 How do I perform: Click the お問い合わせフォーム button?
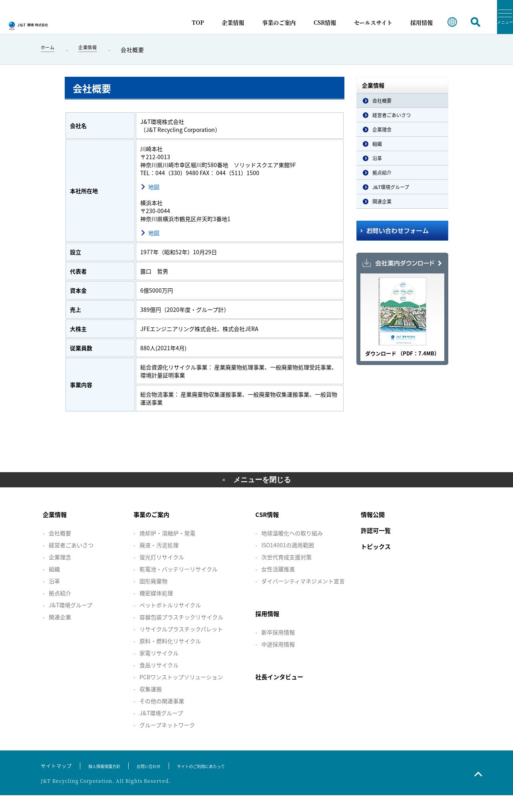tap(402, 231)
